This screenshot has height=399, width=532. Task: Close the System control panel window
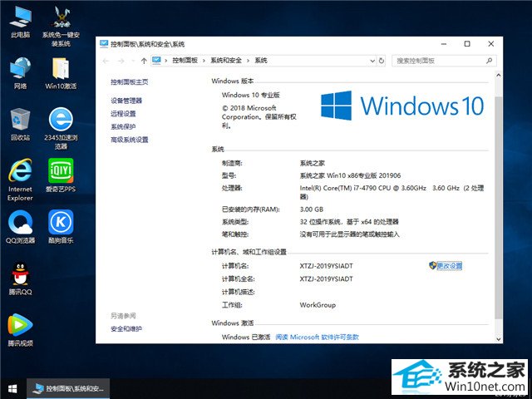click(491, 44)
